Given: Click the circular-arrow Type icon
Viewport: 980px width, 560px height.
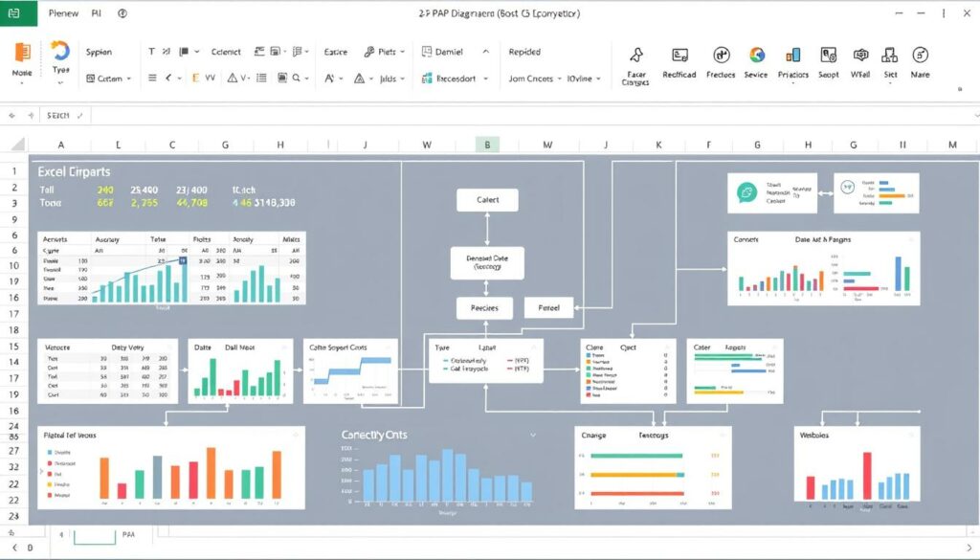Looking at the screenshot, I should tap(60, 50).
